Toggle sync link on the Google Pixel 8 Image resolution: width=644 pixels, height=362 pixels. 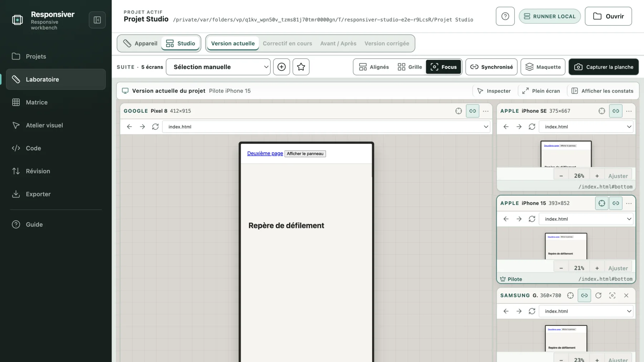pos(473,111)
